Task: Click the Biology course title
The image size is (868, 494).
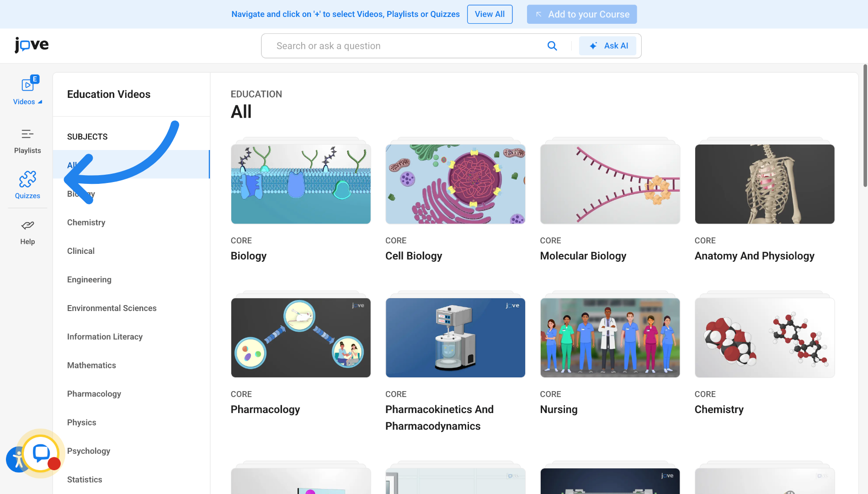Action: tap(249, 256)
